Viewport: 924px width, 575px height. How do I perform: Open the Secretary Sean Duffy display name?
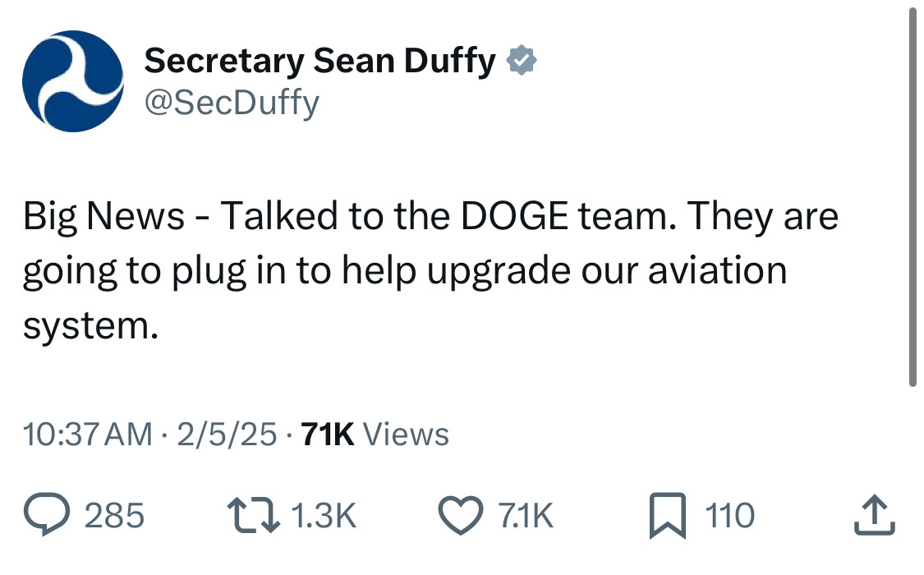point(319,61)
